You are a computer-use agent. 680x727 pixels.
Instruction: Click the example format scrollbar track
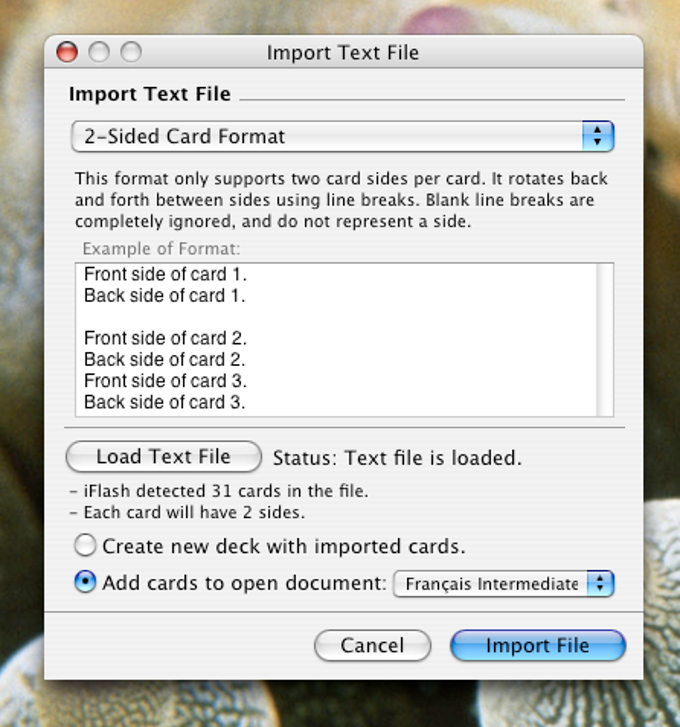pos(605,340)
